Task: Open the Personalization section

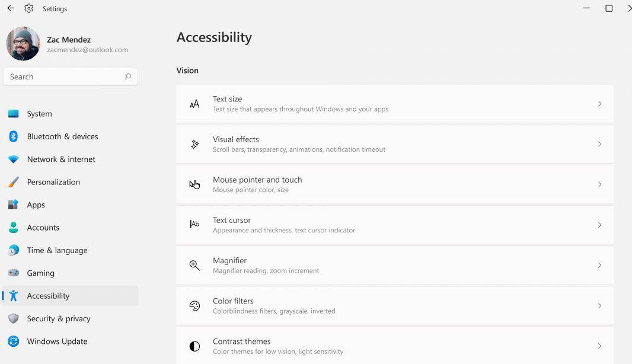Action: [53, 182]
